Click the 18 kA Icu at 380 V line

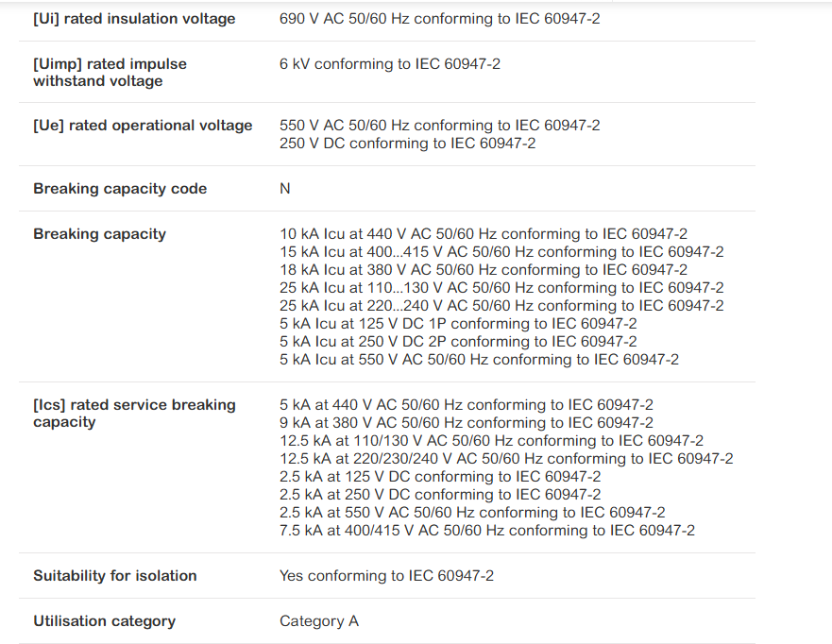(x=484, y=270)
